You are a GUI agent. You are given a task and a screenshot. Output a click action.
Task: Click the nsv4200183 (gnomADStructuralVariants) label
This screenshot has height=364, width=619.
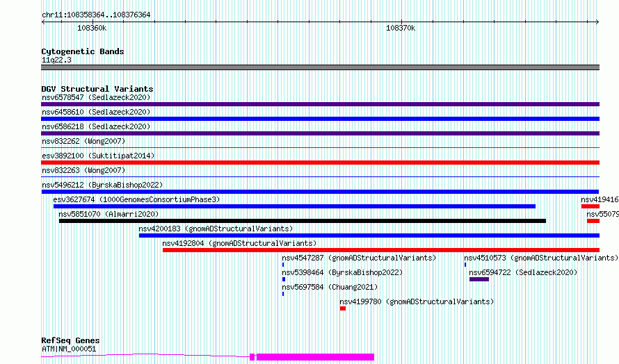pyautogui.click(x=216, y=229)
